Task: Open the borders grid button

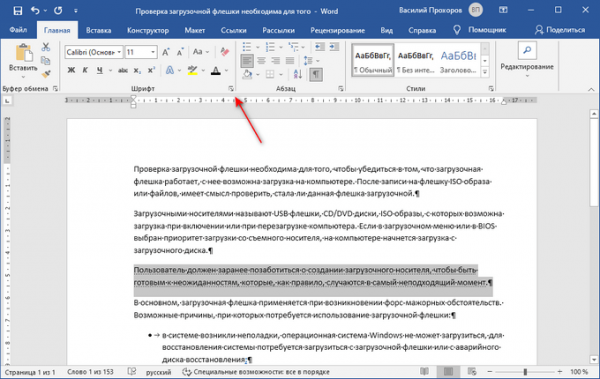Action: tap(270, 74)
